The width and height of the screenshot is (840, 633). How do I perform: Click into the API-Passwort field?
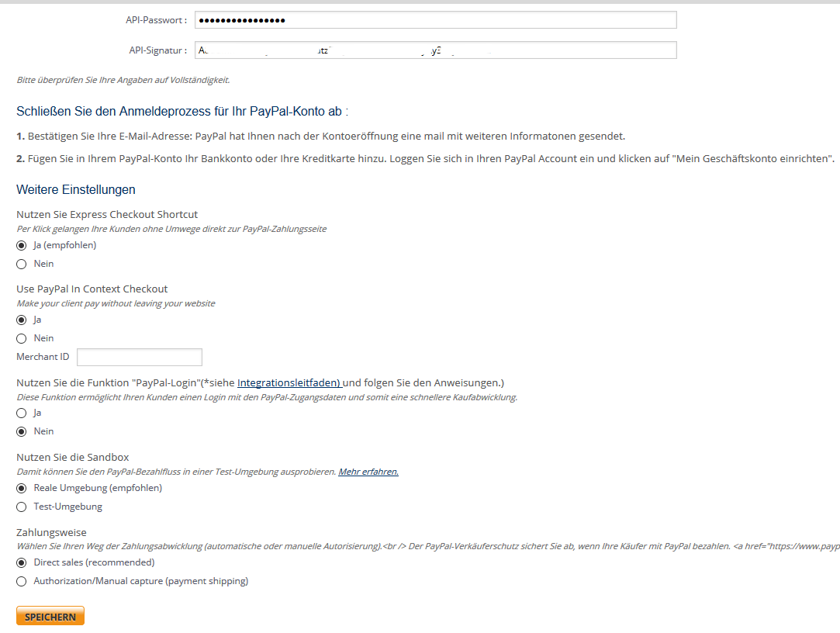point(436,20)
